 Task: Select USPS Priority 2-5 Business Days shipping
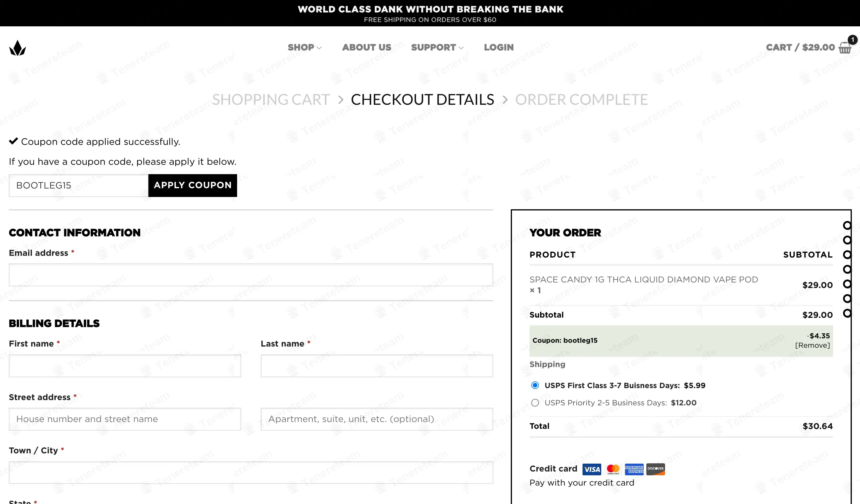[535, 403]
